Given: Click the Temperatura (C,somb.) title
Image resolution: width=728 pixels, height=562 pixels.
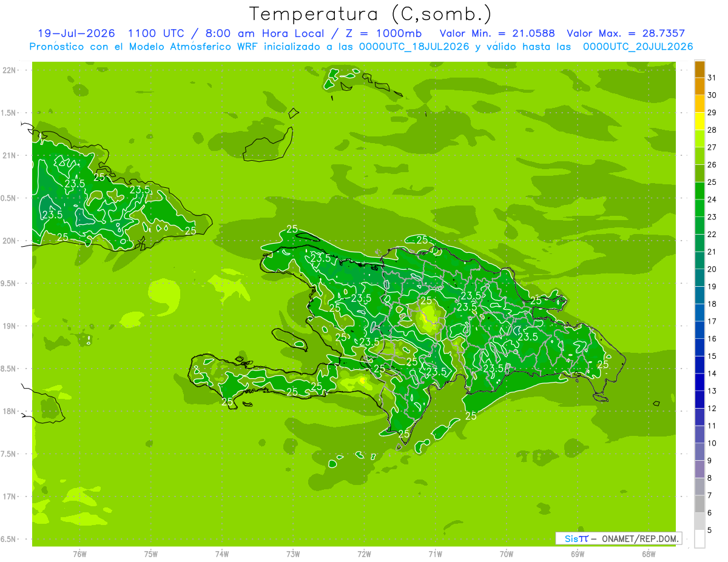Looking at the screenshot, I should [x=371, y=13].
